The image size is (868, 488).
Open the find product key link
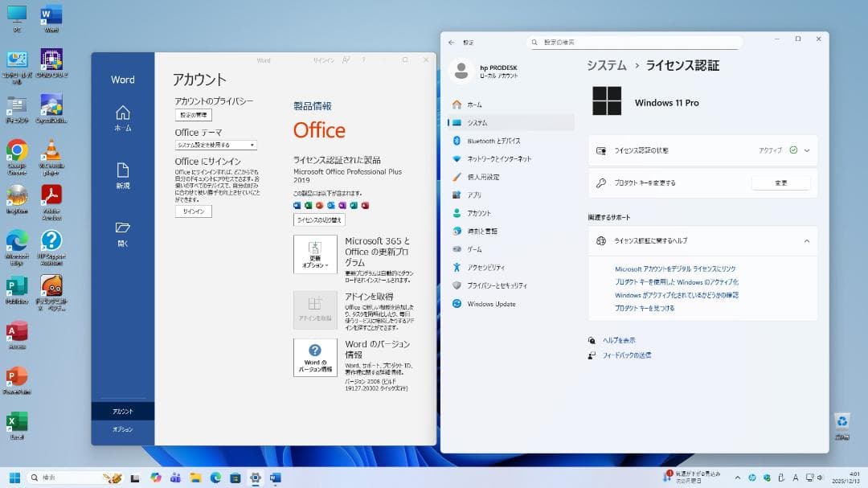[x=645, y=308]
